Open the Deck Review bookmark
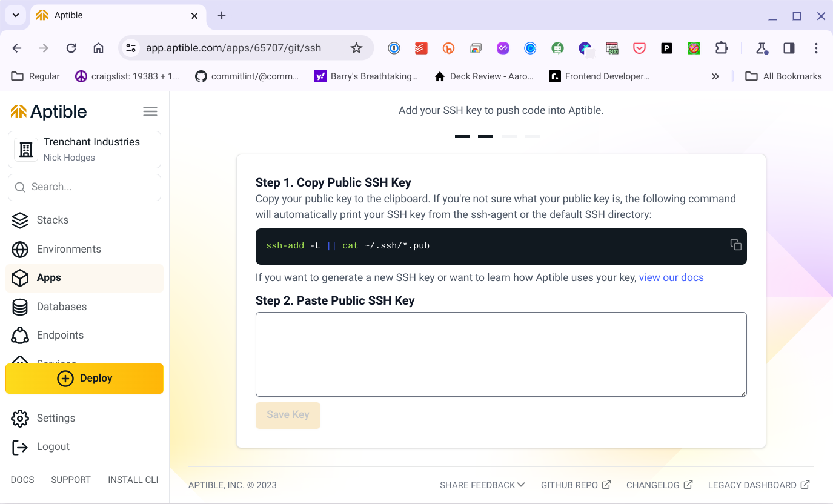Viewport: 833px width, 504px height. pyautogui.click(x=484, y=76)
